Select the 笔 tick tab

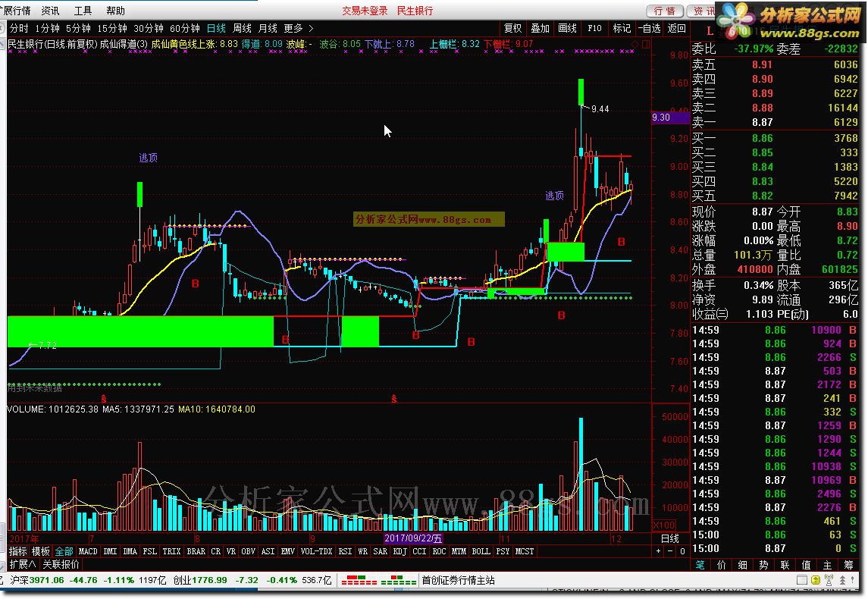tap(700, 565)
